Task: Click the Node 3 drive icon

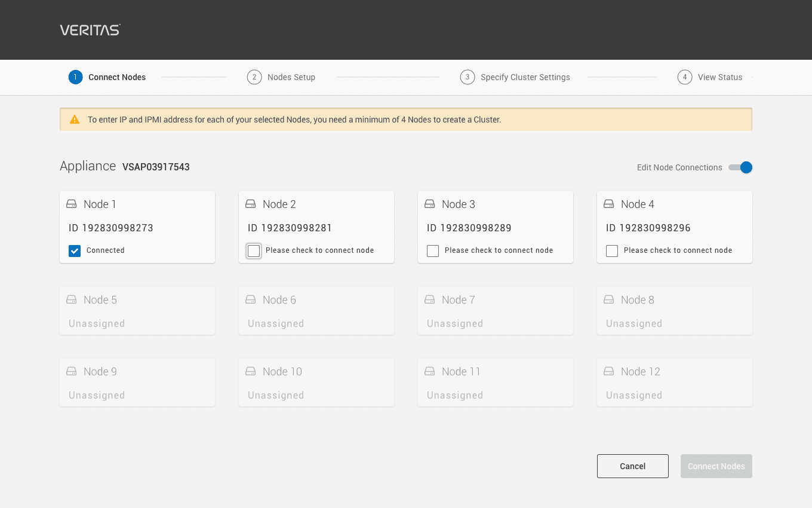Action: (430, 204)
